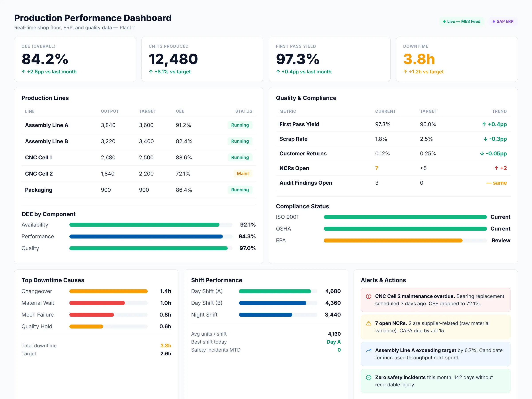This screenshot has height=399, width=532.
Task: Click the green checkmark icon on zero safety incidents alert
Action: pos(369,377)
